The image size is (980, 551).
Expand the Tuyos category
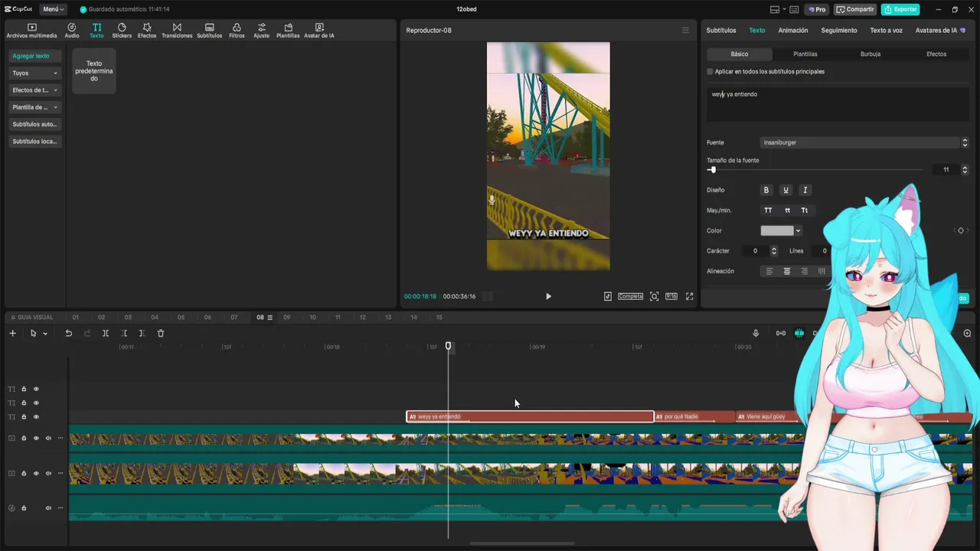(35, 73)
